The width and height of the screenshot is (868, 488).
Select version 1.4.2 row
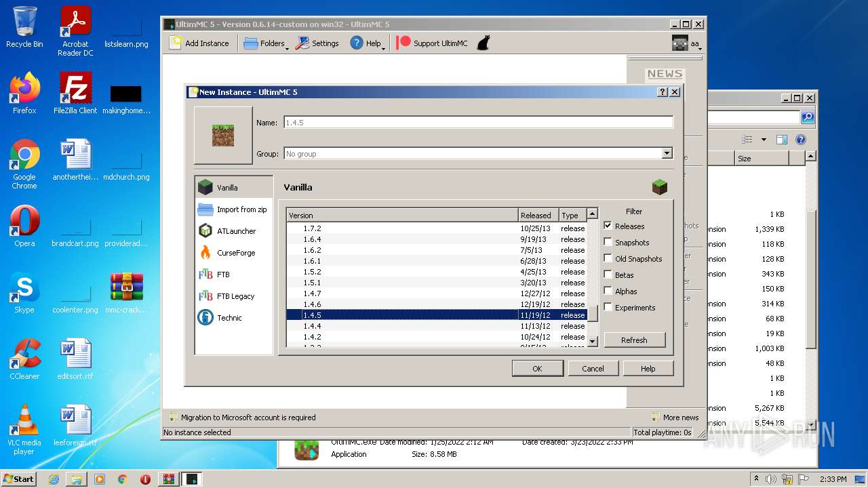[437, 337]
